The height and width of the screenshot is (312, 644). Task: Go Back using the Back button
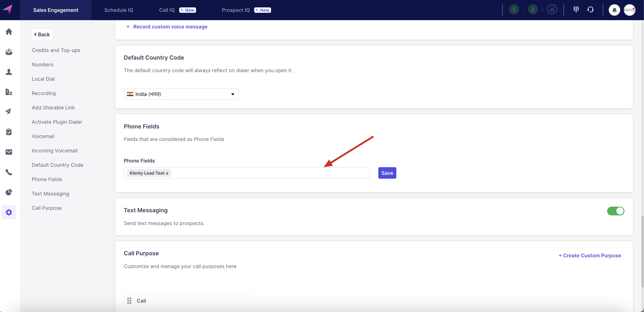[x=42, y=35]
